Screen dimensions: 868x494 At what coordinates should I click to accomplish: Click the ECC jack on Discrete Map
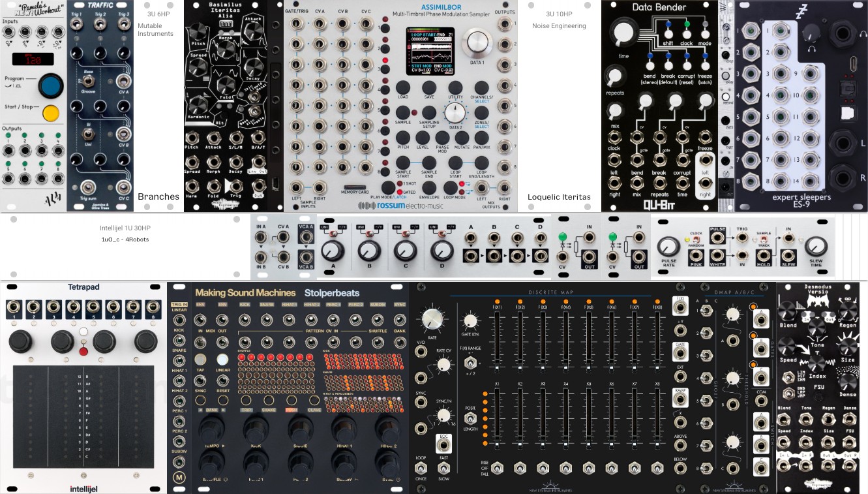click(x=445, y=444)
